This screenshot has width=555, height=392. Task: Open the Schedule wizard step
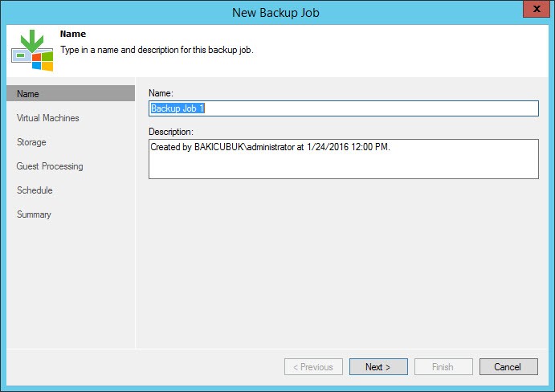click(35, 190)
